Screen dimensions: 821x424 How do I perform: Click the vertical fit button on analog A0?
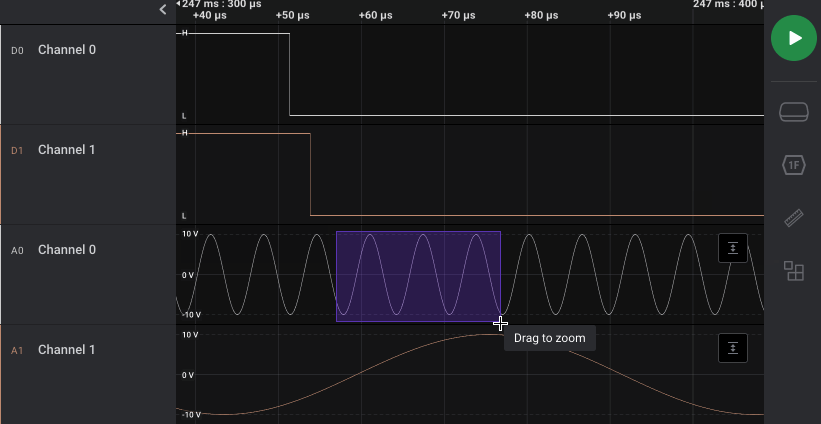733,248
